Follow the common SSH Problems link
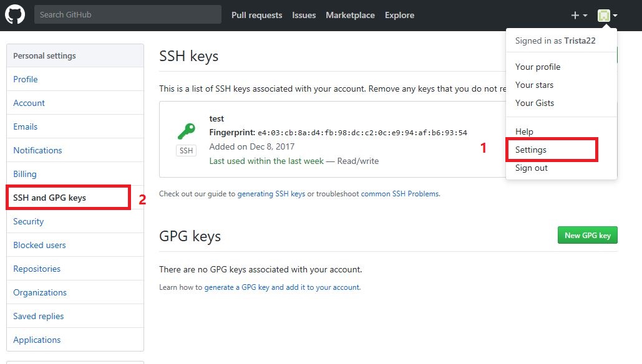 pyautogui.click(x=399, y=194)
